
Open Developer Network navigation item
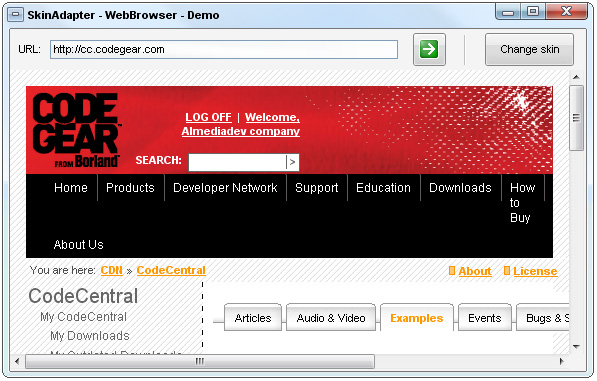[225, 188]
